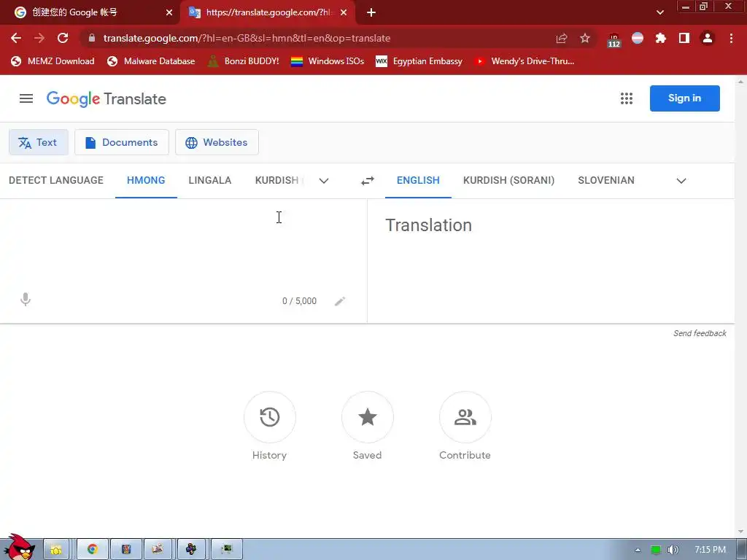Open Chrome side panel icon

(684, 38)
